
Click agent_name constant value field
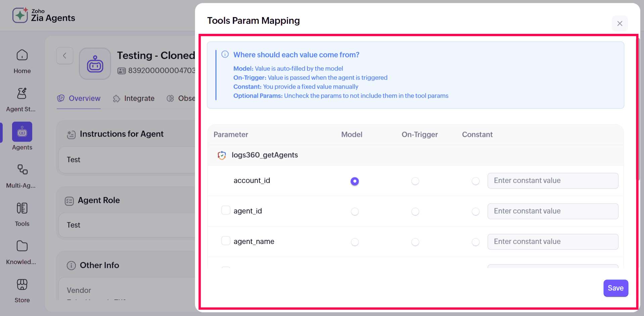point(553,242)
